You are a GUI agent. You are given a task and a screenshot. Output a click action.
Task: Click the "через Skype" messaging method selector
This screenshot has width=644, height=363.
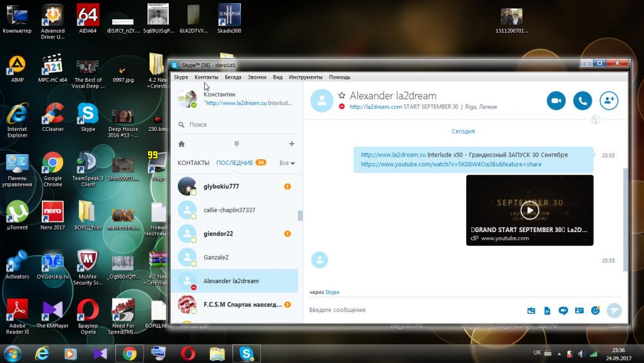[332, 292]
